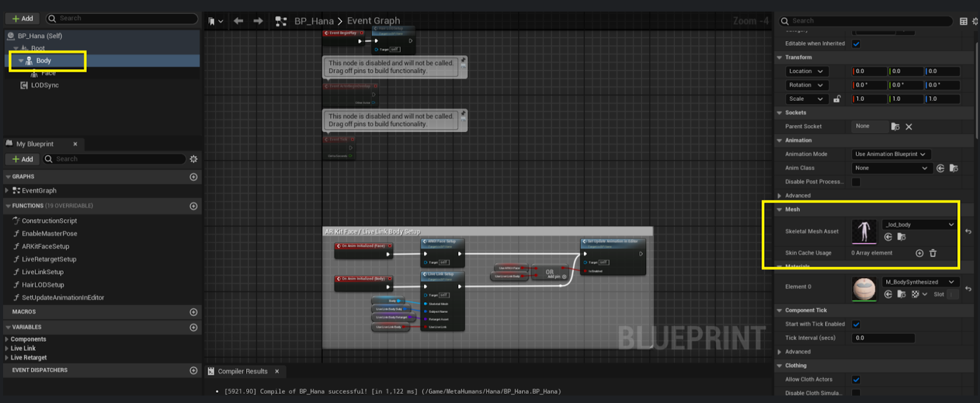Open M_BodySynthesized material dropdown
The height and width of the screenshot is (403, 980).
(x=919, y=282)
